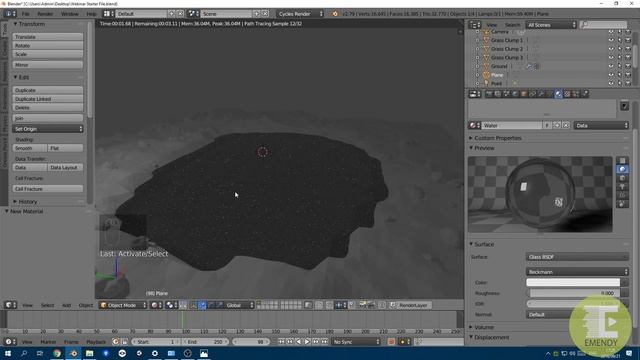
Task: Click the Glass BSDF Color swatch
Action: point(573,282)
